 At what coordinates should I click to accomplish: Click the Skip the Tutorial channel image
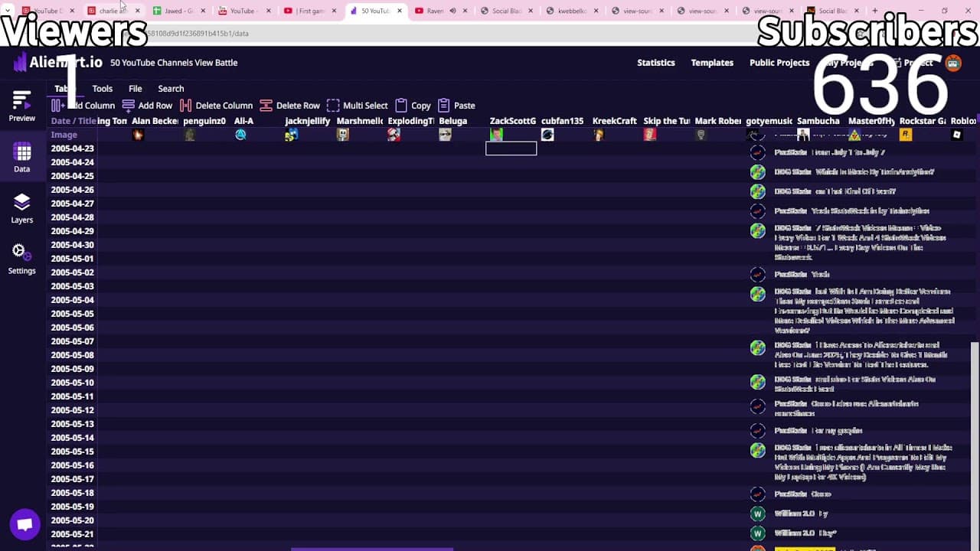649,135
